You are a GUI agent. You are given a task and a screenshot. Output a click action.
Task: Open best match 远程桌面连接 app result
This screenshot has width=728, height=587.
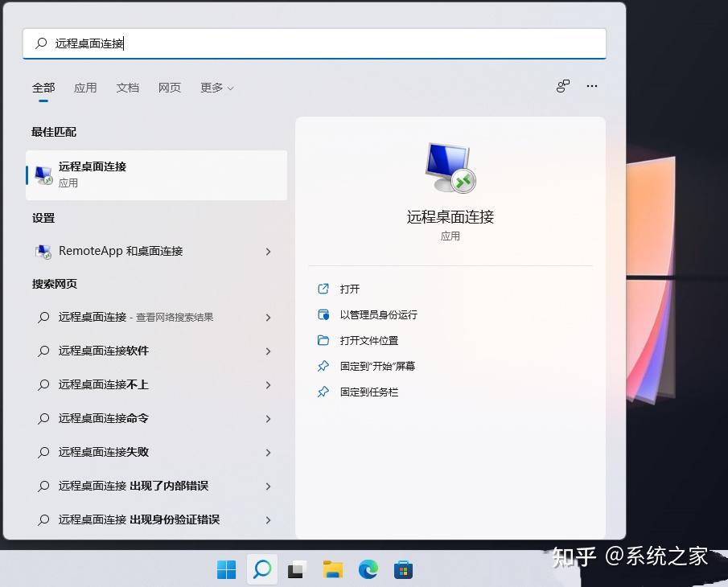click(x=157, y=175)
